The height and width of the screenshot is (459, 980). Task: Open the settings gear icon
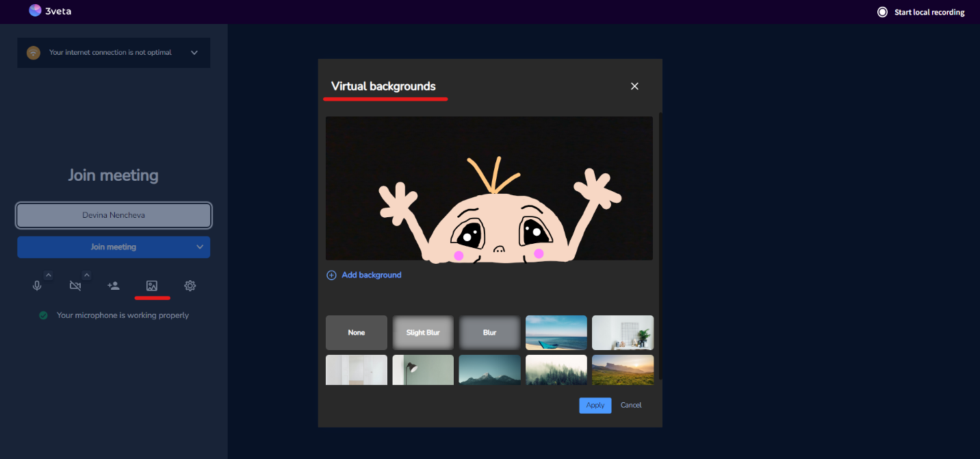coord(190,286)
